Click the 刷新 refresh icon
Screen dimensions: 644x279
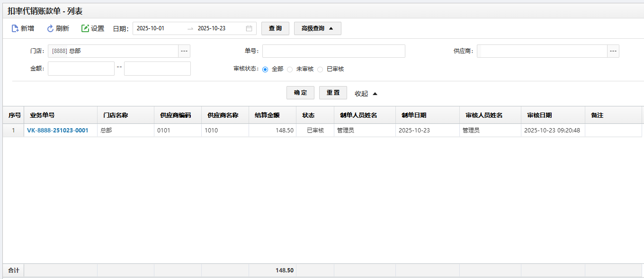click(50, 28)
